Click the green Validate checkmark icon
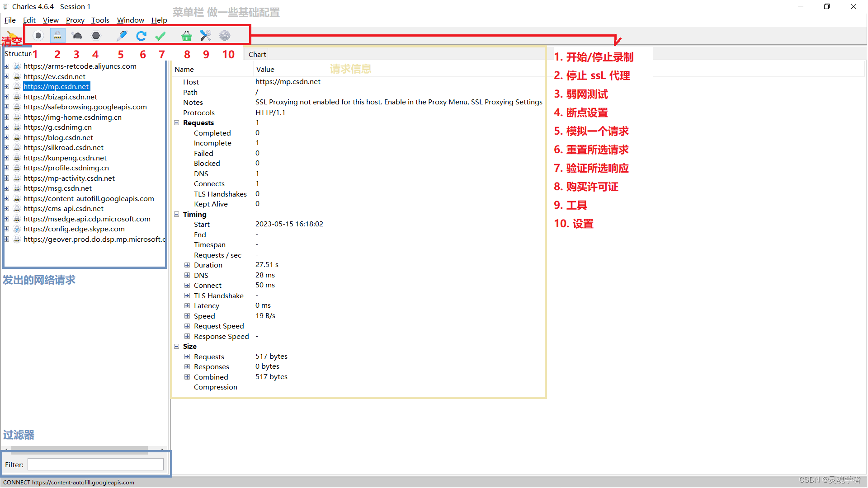 [160, 36]
